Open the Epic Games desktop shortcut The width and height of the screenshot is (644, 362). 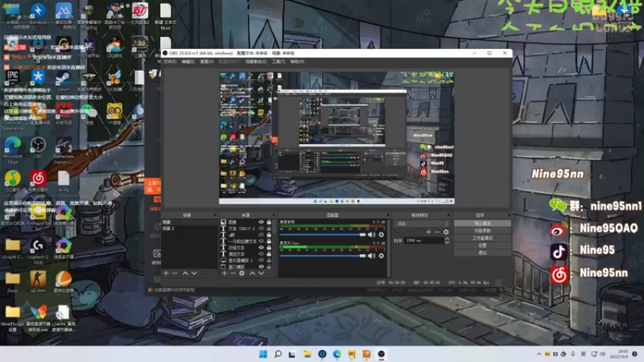click(x=12, y=77)
